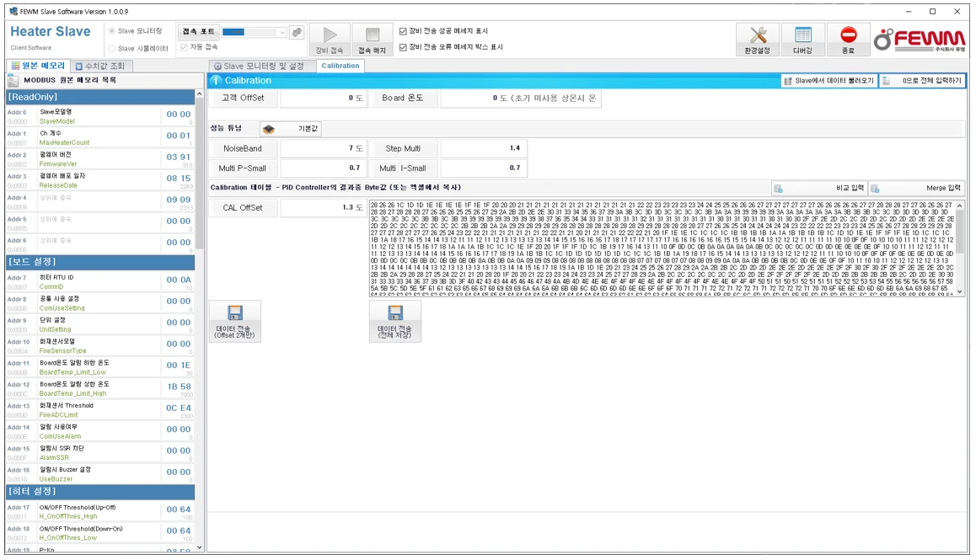Click the [ReadOnly] section header
The height and width of the screenshot is (560, 976).
click(x=100, y=97)
